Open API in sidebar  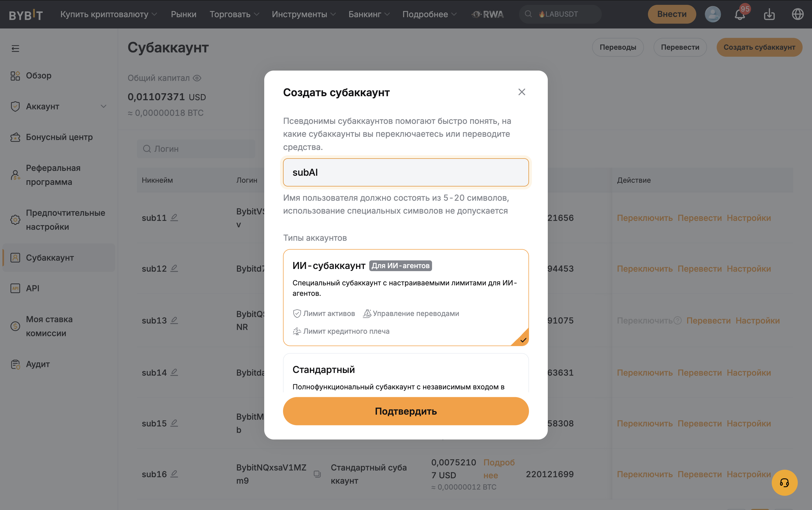tap(59, 288)
